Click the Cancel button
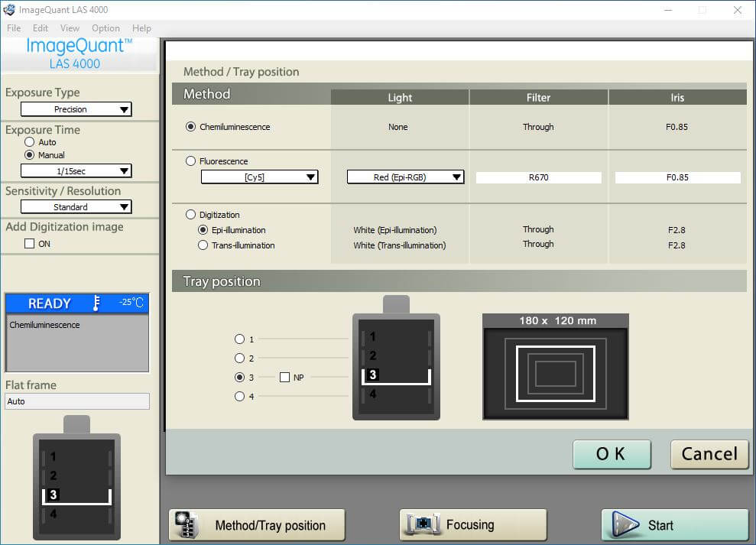Screen dimensions: 756x545 [x=709, y=454]
